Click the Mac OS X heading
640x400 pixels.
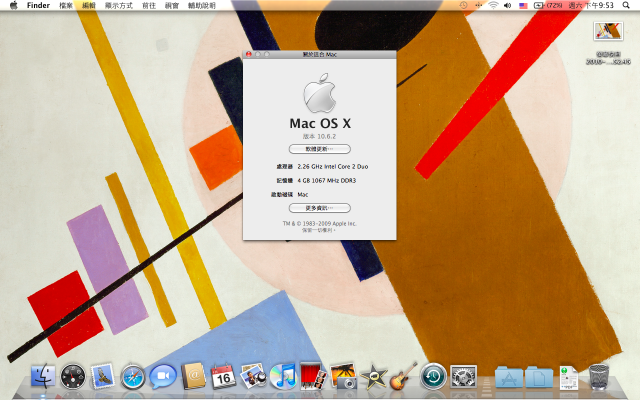[320, 123]
